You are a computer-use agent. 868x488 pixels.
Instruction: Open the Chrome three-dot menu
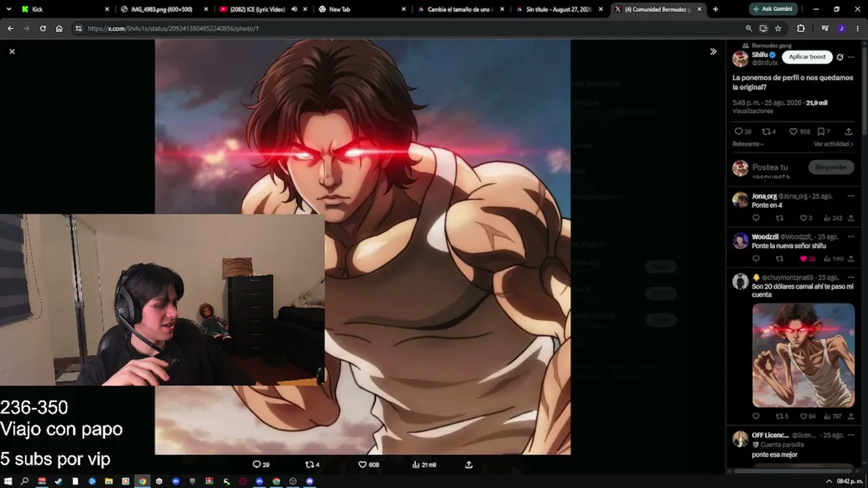coord(857,28)
